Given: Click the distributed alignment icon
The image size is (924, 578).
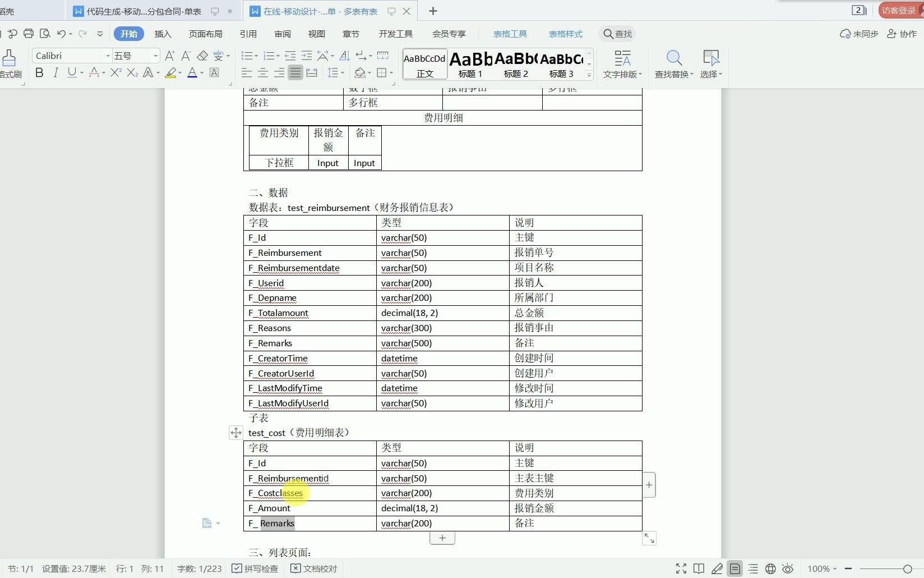Looking at the screenshot, I should [312, 72].
